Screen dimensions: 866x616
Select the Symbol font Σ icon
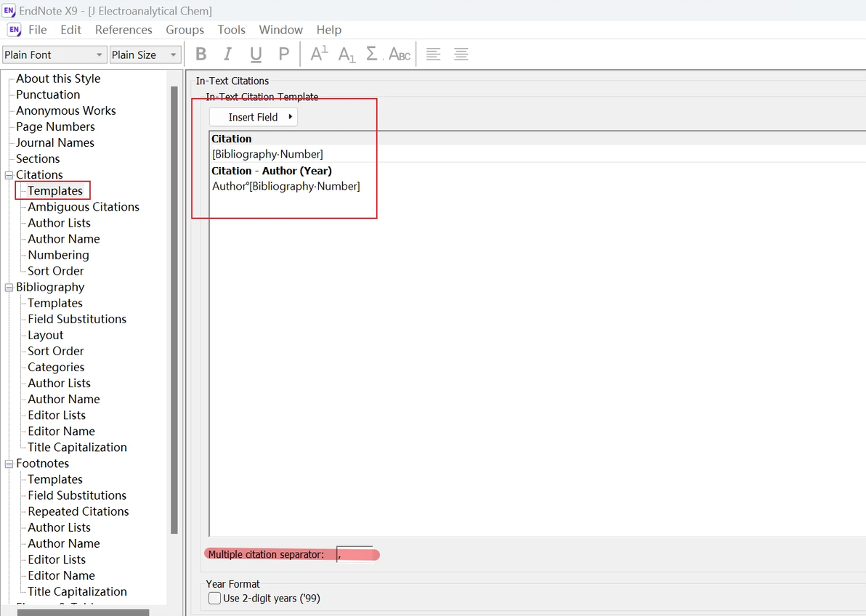373,54
